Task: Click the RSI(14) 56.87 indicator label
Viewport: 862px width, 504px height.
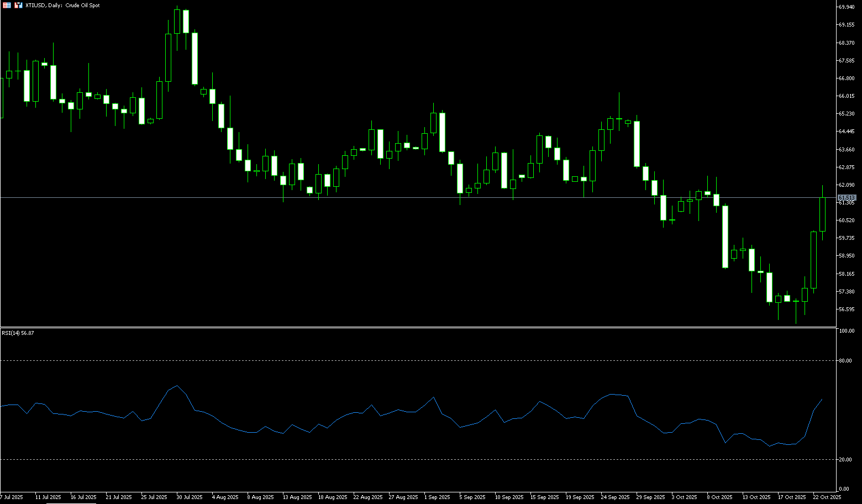Action: [x=18, y=333]
